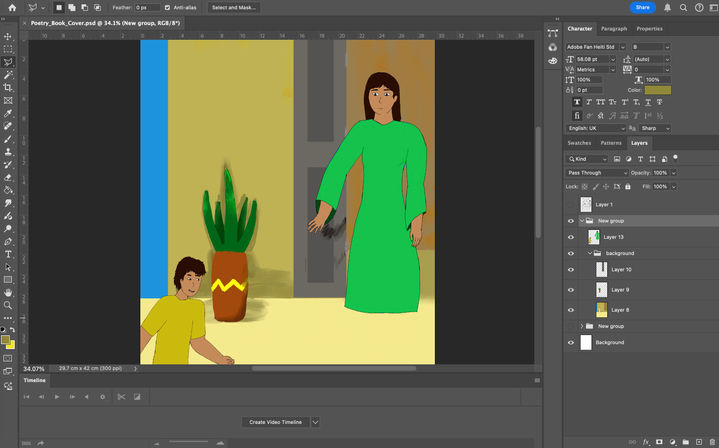Open the Pass Through blend mode dropdown
This screenshot has width=719, height=448.
tap(596, 173)
